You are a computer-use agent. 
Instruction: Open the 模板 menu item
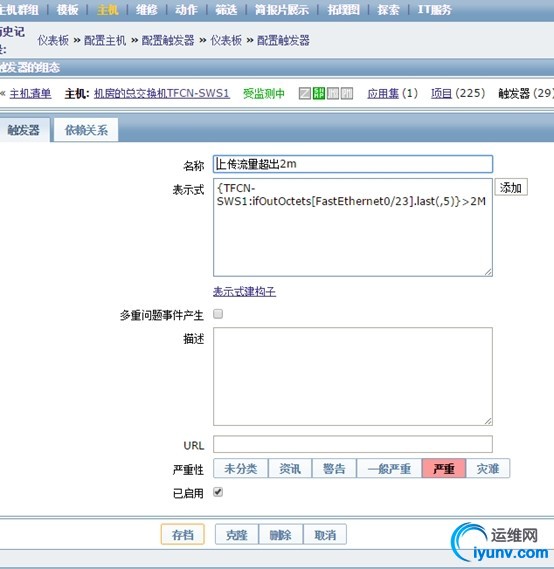(x=67, y=10)
